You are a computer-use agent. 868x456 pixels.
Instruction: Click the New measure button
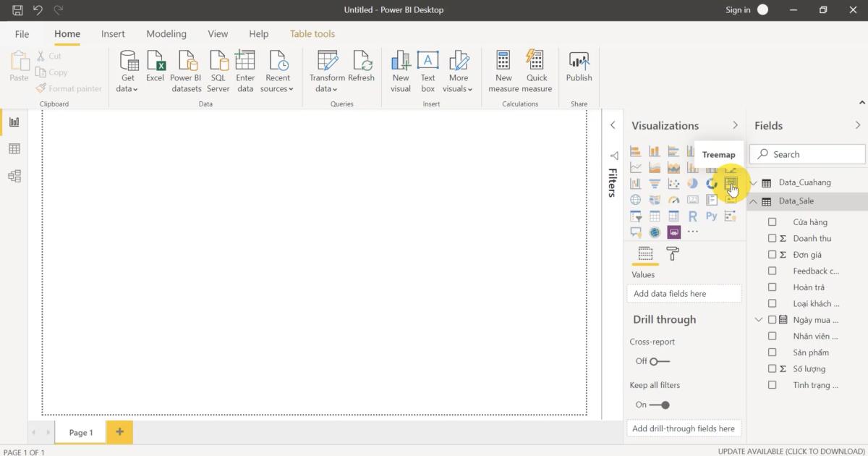click(503, 70)
